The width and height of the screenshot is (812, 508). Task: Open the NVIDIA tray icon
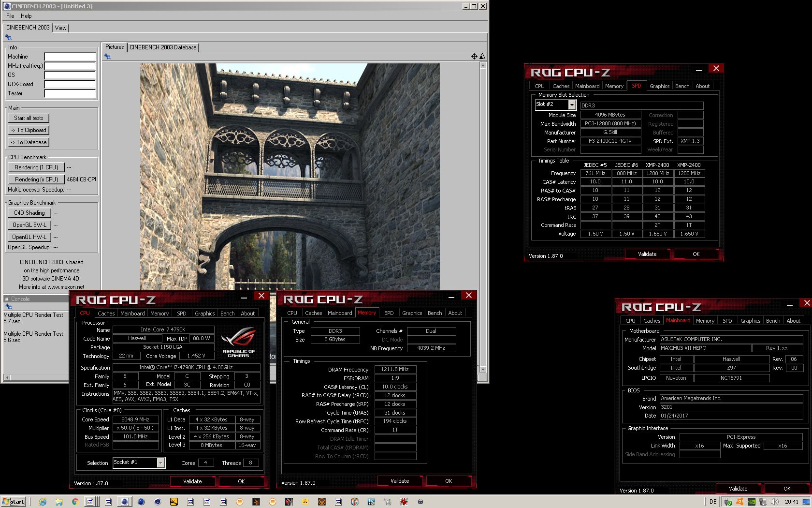click(x=752, y=502)
